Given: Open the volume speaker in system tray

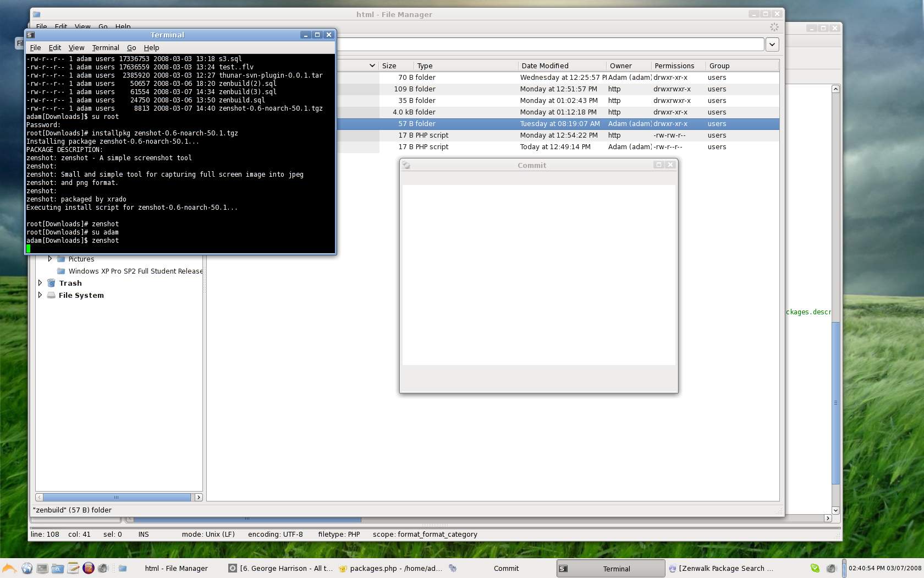Looking at the screenshot, I should [831, 568].
